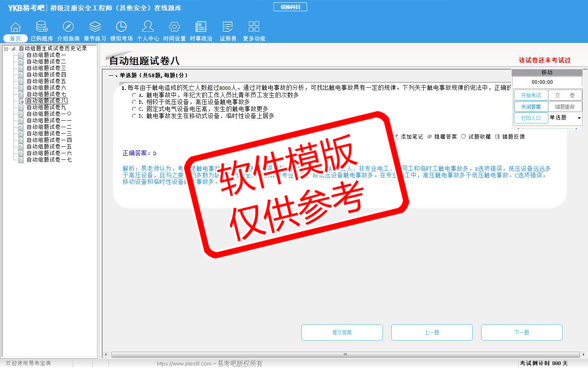Open 章节练习 layers icon
The height and width of the screenshot is (368, 588).
click(95, 27)
